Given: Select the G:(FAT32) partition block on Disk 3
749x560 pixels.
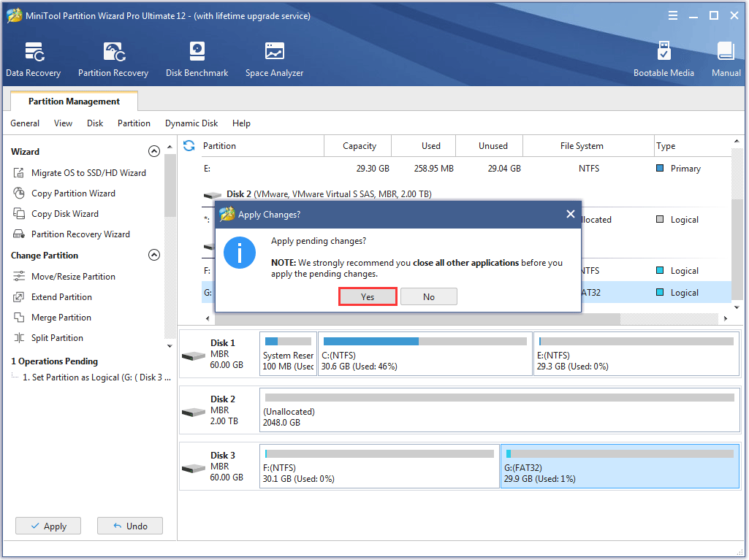Looking at the screenshot, I should 620,467.
